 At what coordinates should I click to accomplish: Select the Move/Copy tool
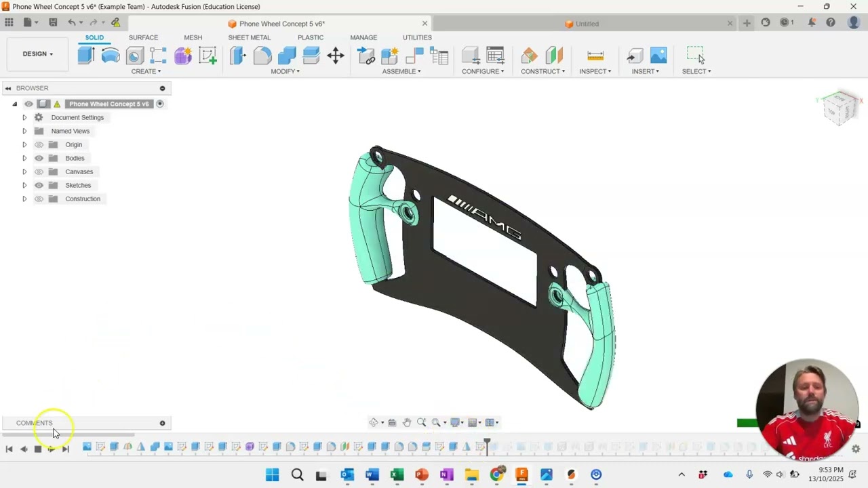click(336, 56)
